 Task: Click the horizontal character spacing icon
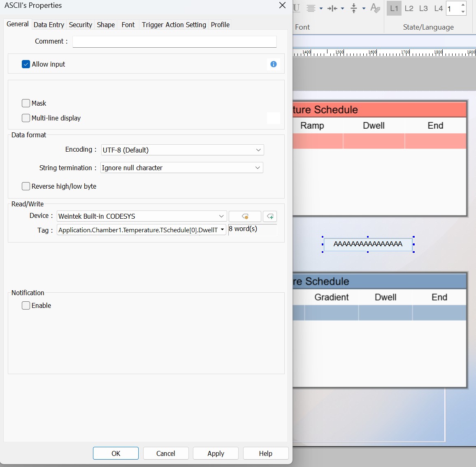(332, 8)
